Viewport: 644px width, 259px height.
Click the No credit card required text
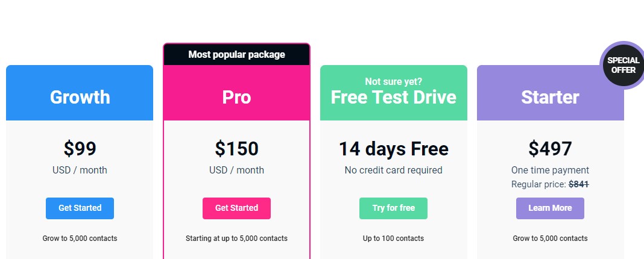(394, 170)
